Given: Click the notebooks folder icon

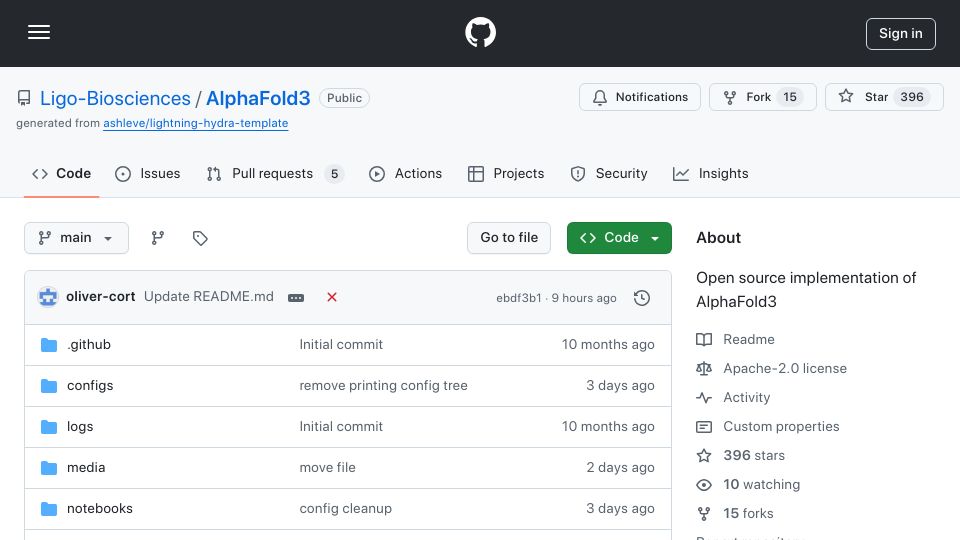Looking at the screenshot, I should (49, 509).
